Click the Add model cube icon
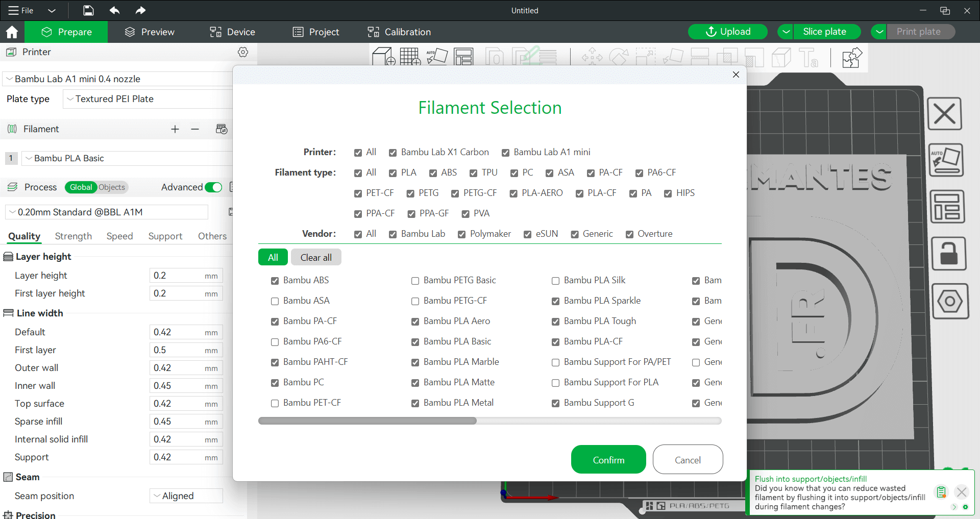Screen dimensions: 980x519 click(383, 57)
